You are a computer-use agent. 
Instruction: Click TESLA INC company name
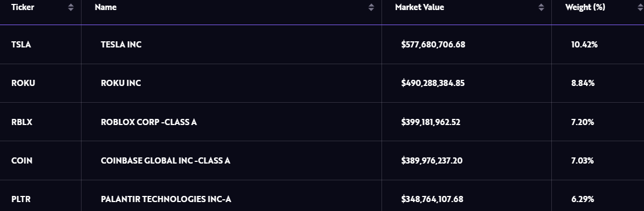pyautogui.click(x=121, y=45)
